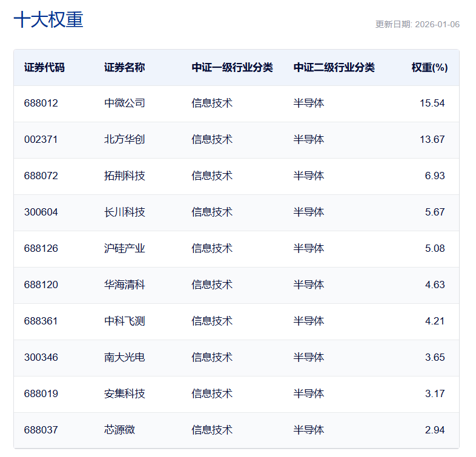Select the 中证一级行业分类 column header
Viewport: 476px width, 457px height.
coord(232,67)
